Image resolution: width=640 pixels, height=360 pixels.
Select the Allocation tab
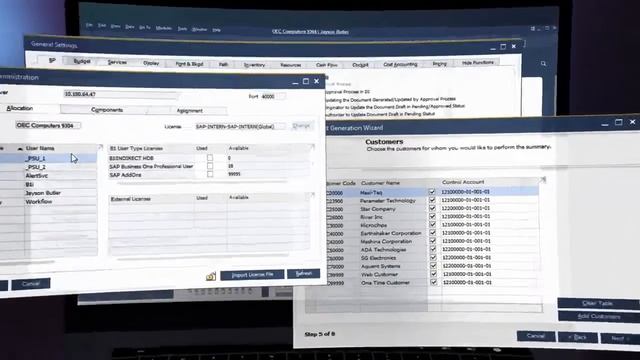coord(20,108)
